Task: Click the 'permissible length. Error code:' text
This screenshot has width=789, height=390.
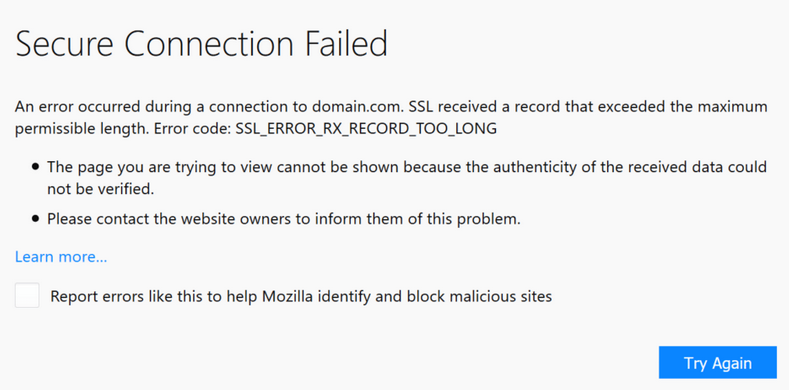Action: pyautogui.click(x=122, y=129)
